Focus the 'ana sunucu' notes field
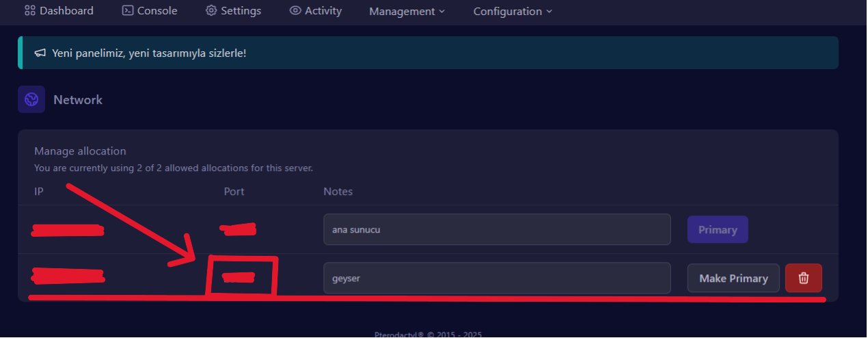 pyautogui.click(x=497, y=230)
